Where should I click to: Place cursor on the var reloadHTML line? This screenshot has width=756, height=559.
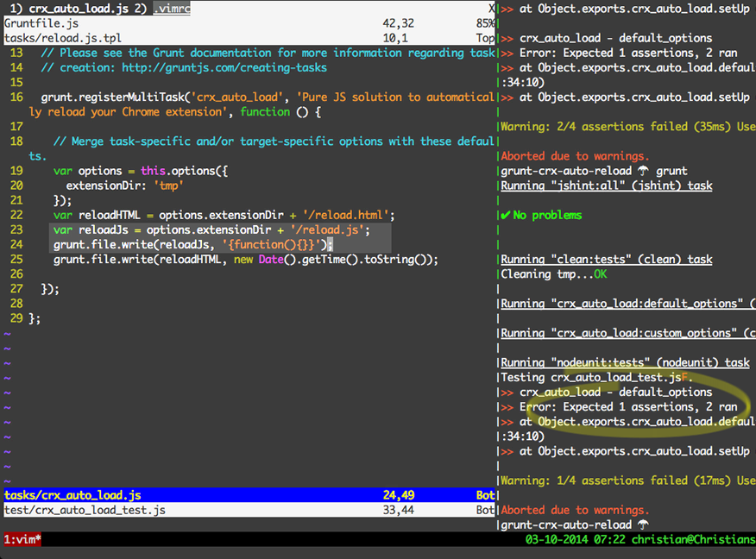tap(224, 215)
